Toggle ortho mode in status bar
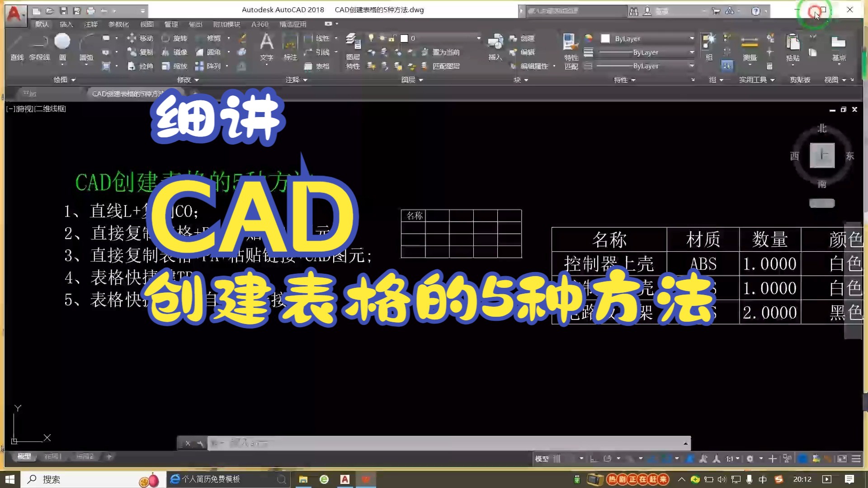The image size is (868, 488). click(594, 459)
